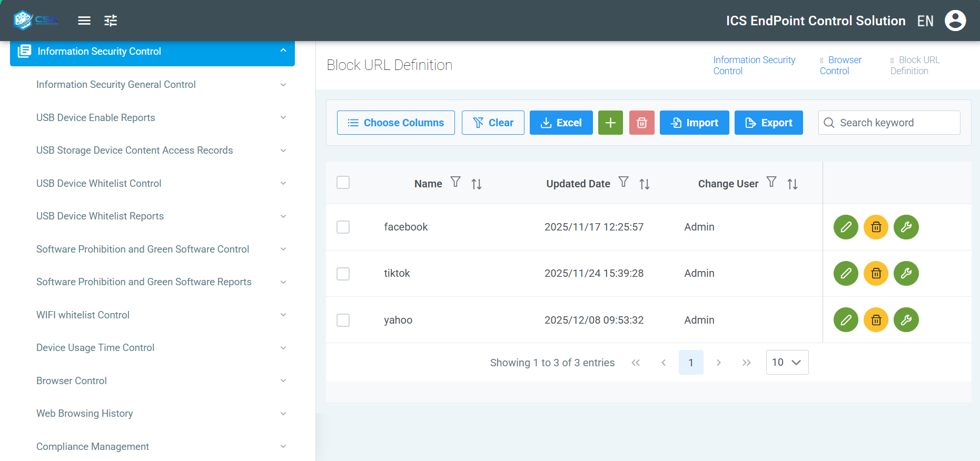Viewport: 980px width, 461px height.
Task: Open Web Browsing History menu item
Action: 85,413
